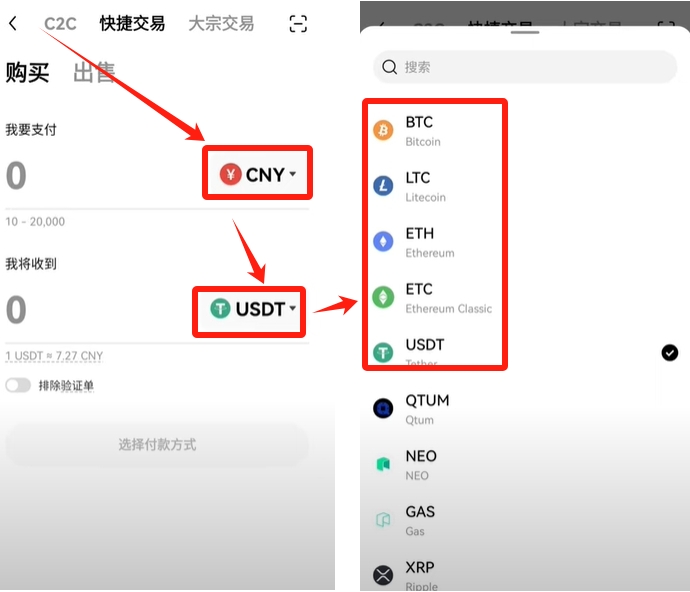Select the Bitcoin BTC coin icon
The width and height of the screenshot is (690, 592).
tap(383, 130)
